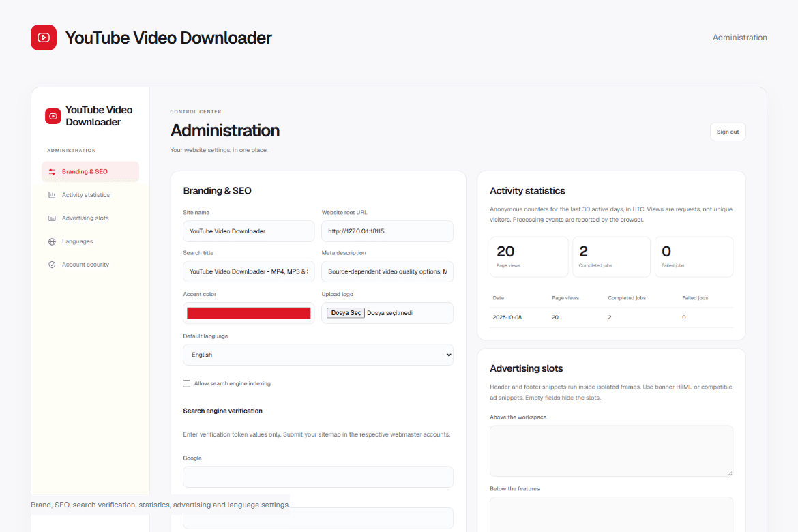
Task: Open Activity statistics in sidebar
Action: point(90,195)
